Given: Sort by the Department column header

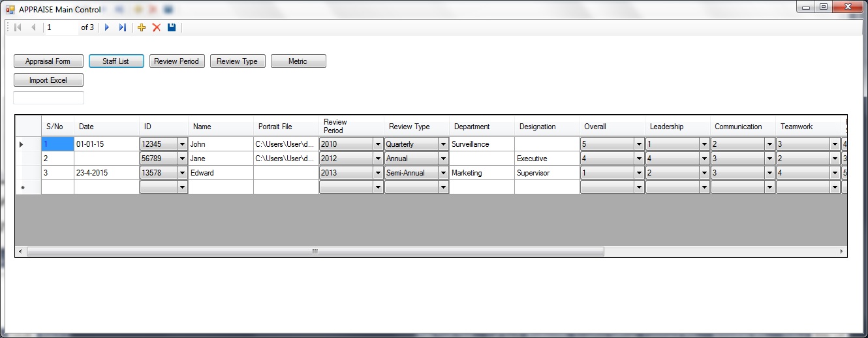Looking at the screenshot, I should tap(482, 127).
